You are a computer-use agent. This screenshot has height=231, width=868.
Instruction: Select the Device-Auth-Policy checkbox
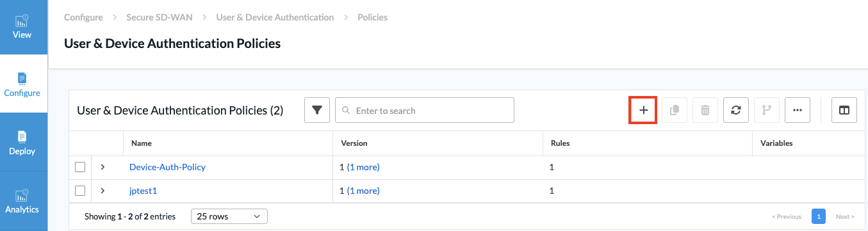click(x=80, y=167)
